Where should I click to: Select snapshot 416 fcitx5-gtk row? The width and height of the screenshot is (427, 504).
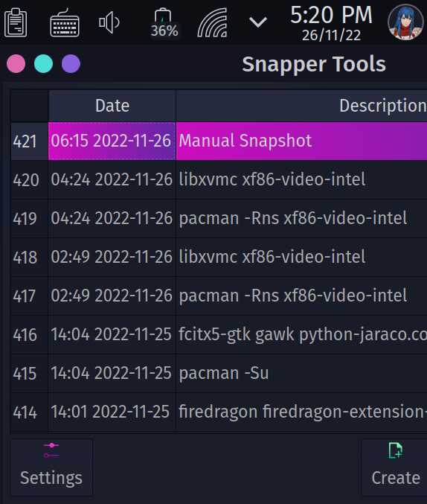pyautogui.click(x=219, y=334)
